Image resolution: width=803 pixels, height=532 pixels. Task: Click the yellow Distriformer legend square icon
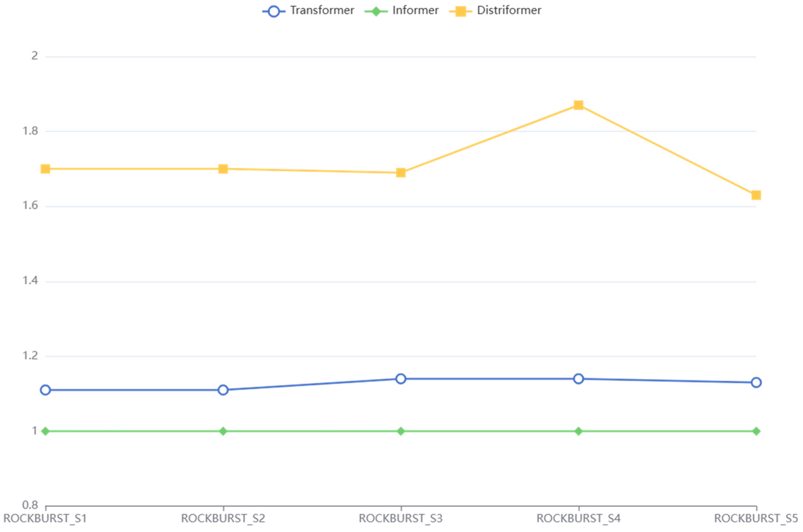point(460,12)
